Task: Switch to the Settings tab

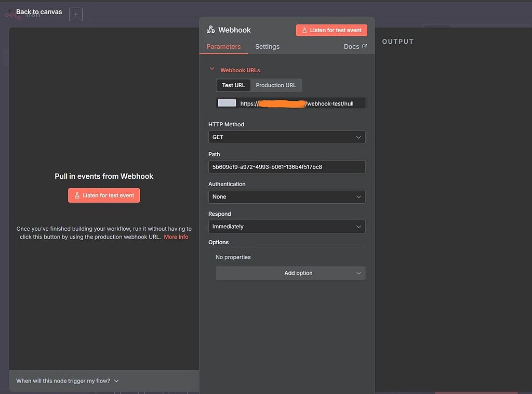Action: click(267, 46)
